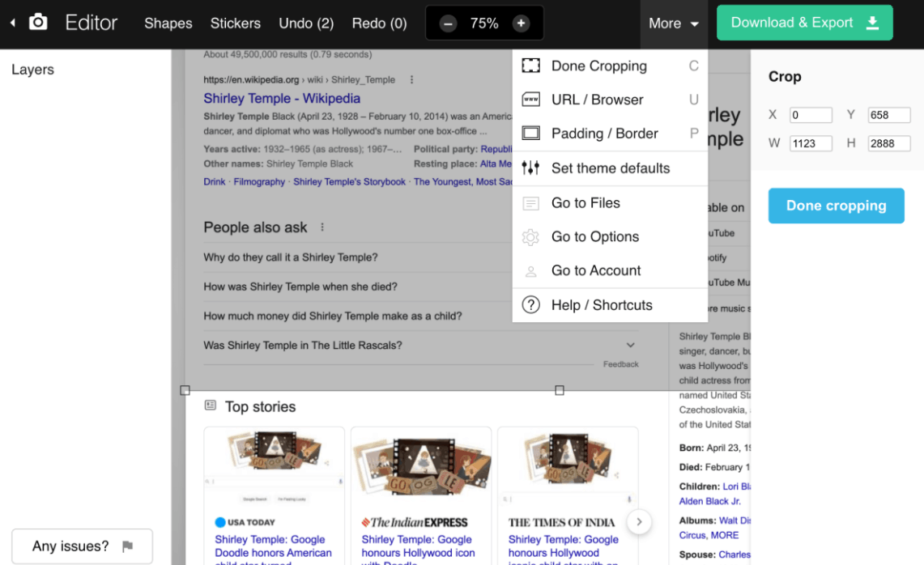Click the URL / Browser www icon
The width and height of the screenshot is (924, 565).
pyautogui.click(x=531, y=99)
